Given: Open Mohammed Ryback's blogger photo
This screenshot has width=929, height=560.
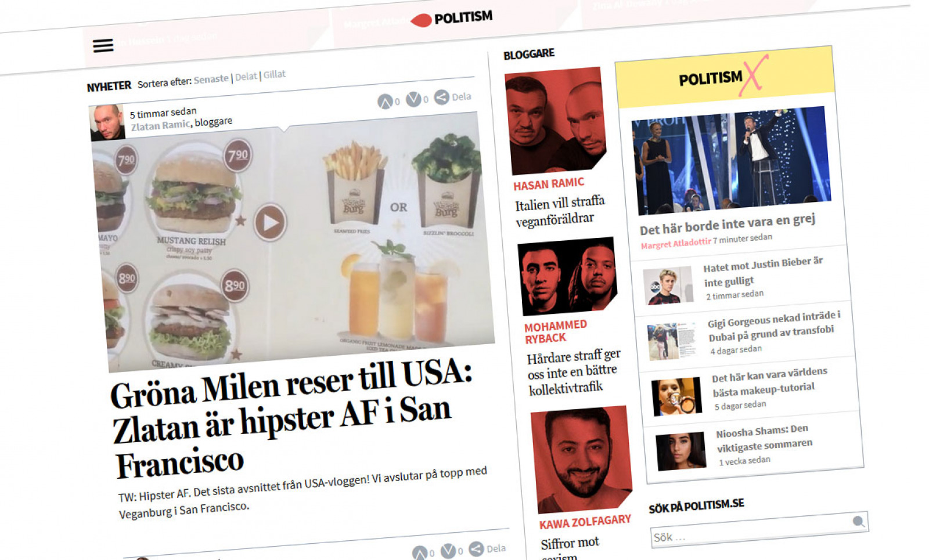Looking at the screenshot, I should coord(566,276).
